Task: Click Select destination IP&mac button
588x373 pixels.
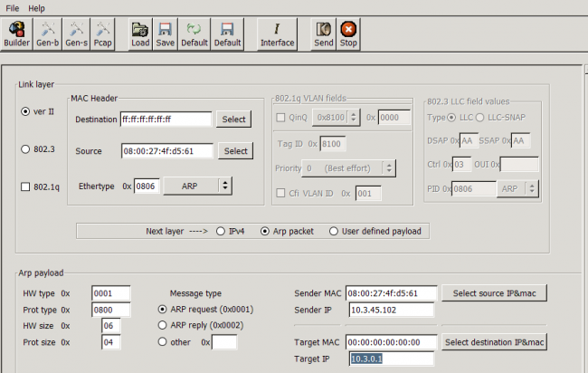Action: tap(496, 342)
